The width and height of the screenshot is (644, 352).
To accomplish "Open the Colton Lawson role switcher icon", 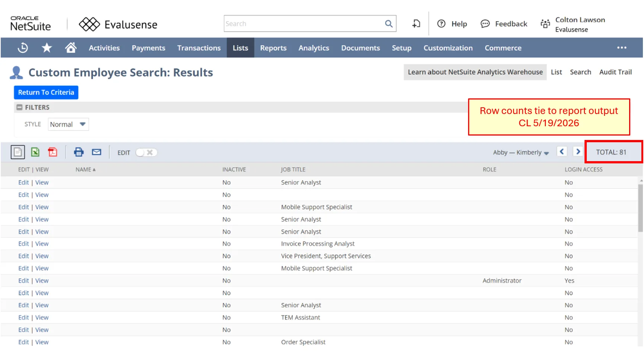I will tap(545, 24).
